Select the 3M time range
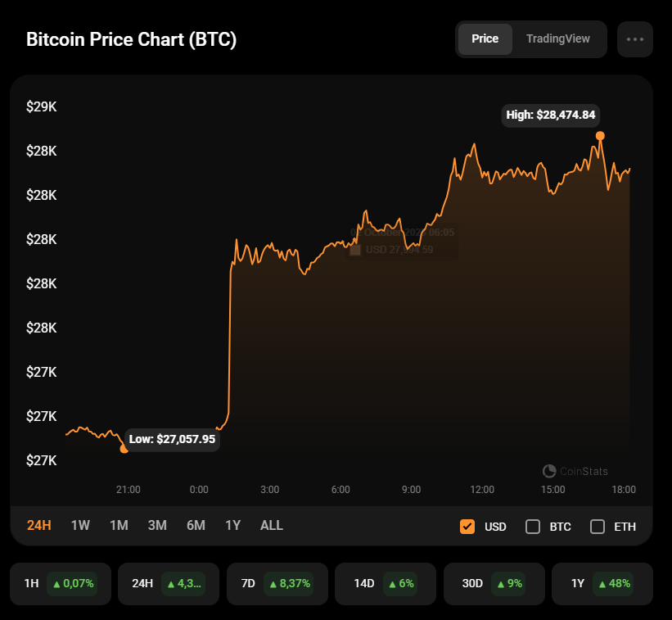672x620 pixels. point(157,526)
